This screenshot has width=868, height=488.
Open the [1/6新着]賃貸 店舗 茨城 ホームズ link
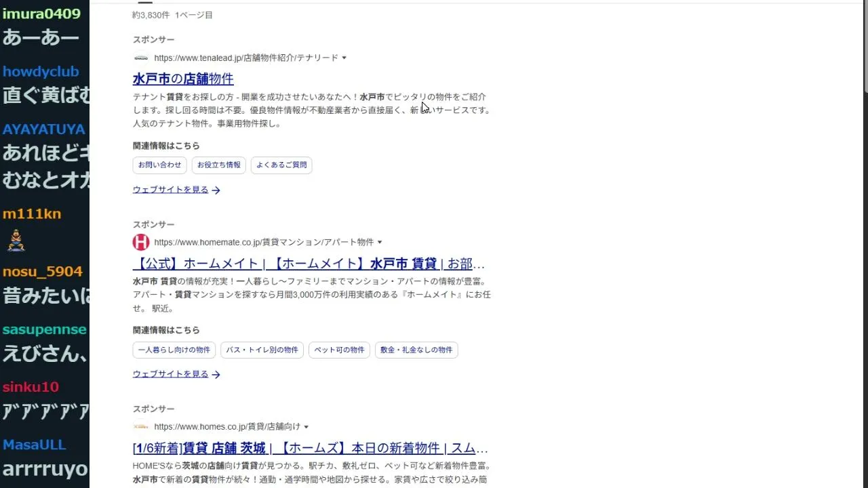click(x=311, y=449)
